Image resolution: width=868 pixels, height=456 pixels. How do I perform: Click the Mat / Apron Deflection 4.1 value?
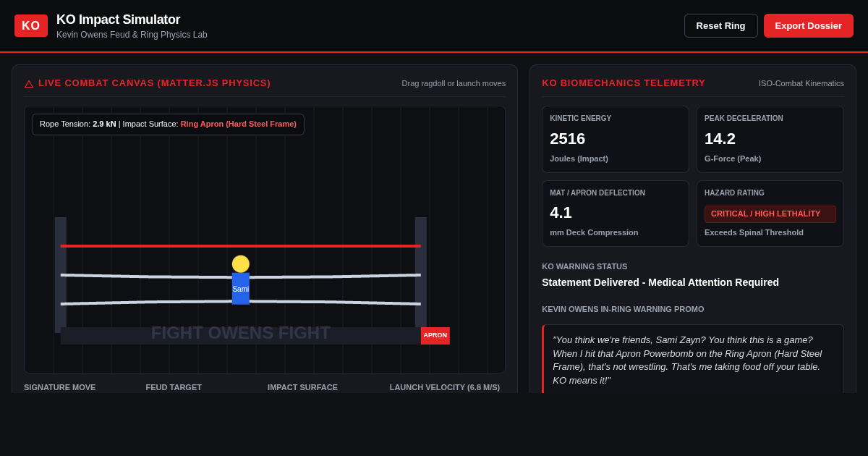[561, 213]
